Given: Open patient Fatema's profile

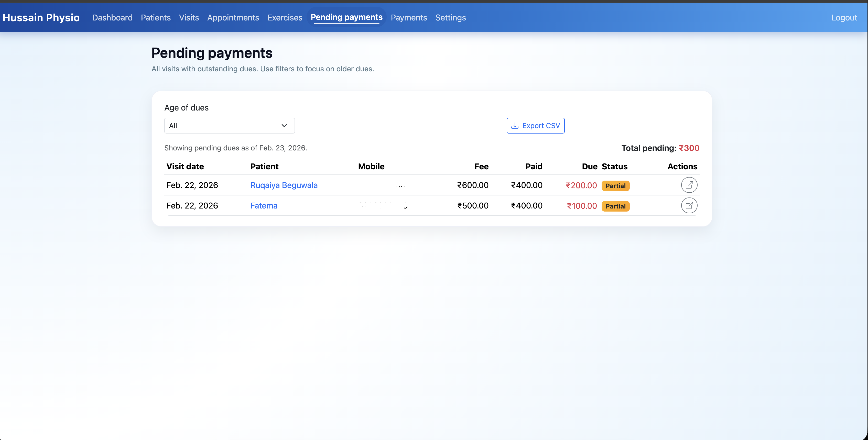Looking at the screenshot, I should (264, 206).
